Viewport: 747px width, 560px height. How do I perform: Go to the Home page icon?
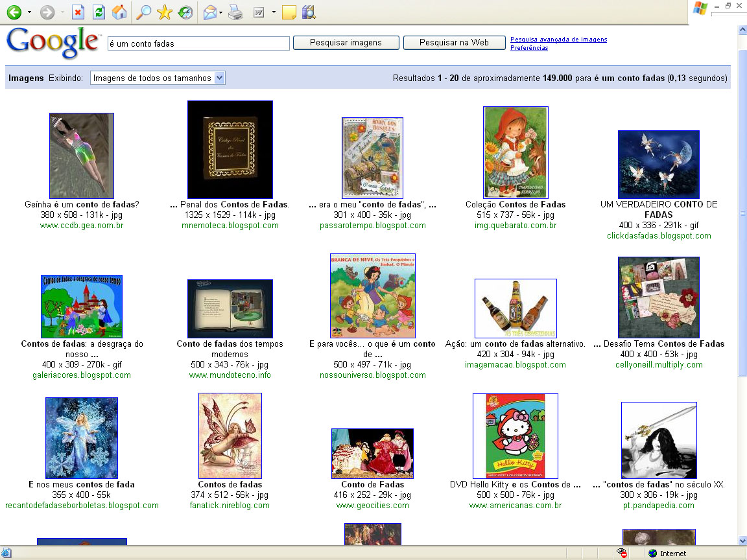coord(119,12)
